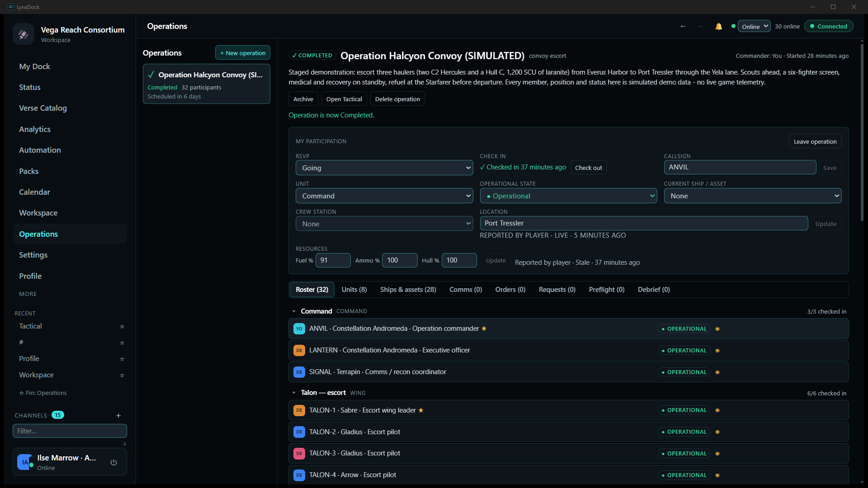Click the New operation button
Image resolution: width=868 pixels, height=488 pixels.
pos(243,53)
